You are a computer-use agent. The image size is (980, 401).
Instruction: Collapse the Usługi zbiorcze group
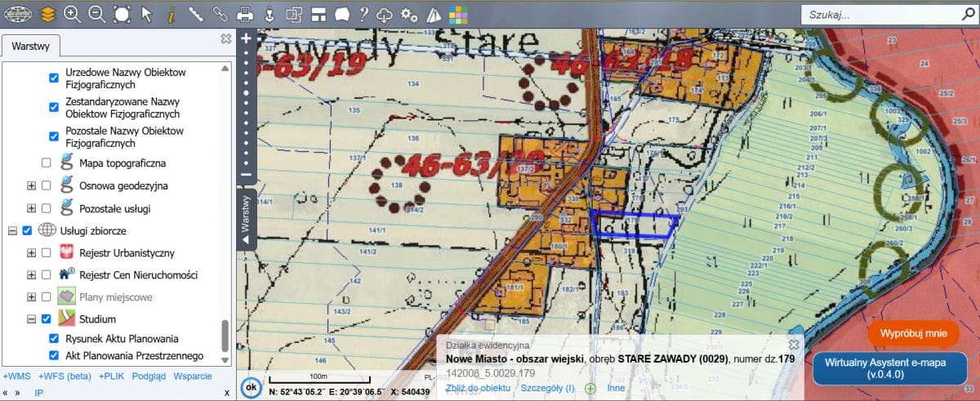(12, 231)
